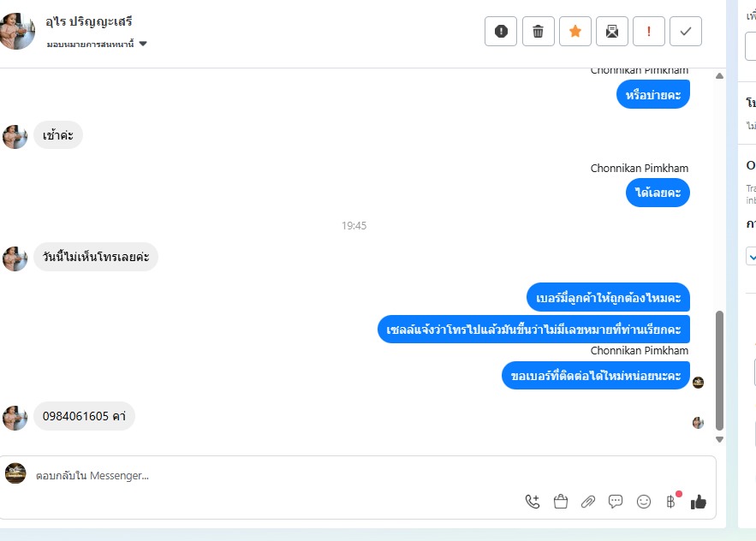Open อุไร ปริญญะเสรี profile picture in header

(x=17, y=32)
